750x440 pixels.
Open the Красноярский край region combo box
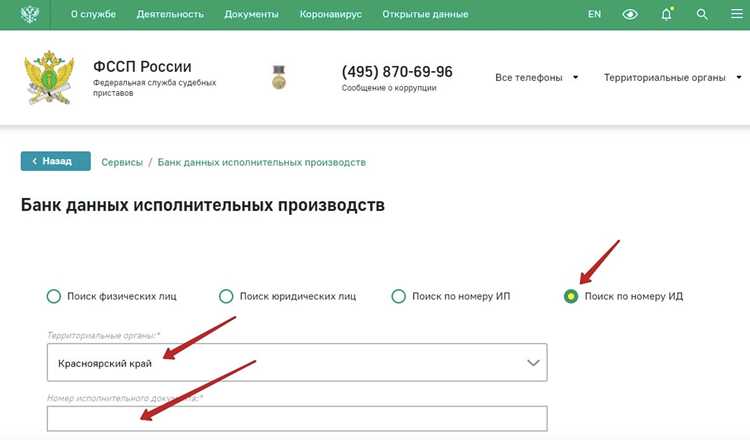point(297,363)
